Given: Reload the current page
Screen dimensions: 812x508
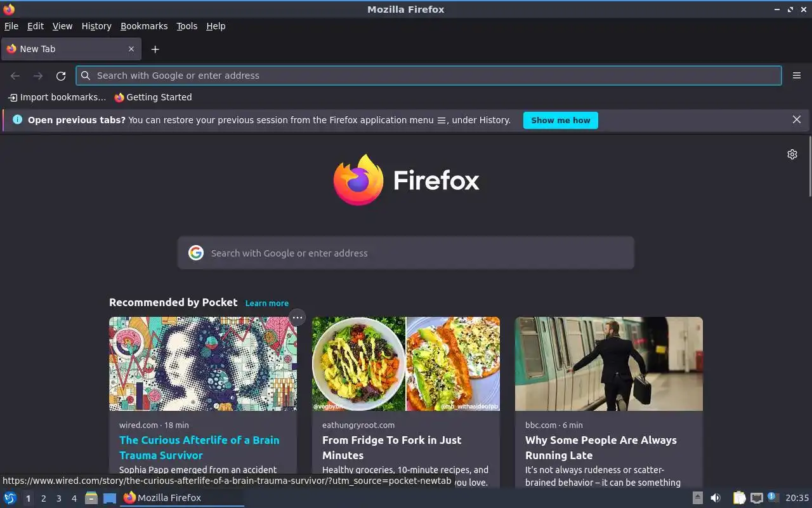Looking at the screenshot, I should (61, 76).
